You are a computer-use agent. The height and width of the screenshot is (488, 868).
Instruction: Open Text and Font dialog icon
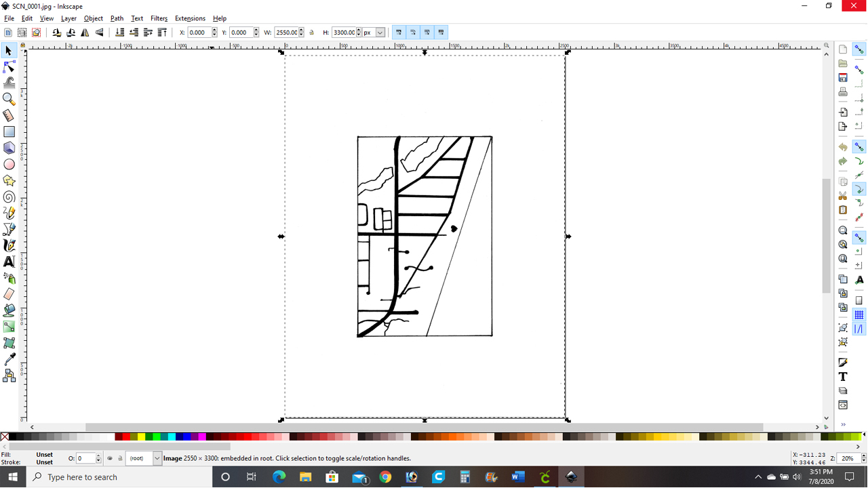click(x=843, y=377)
